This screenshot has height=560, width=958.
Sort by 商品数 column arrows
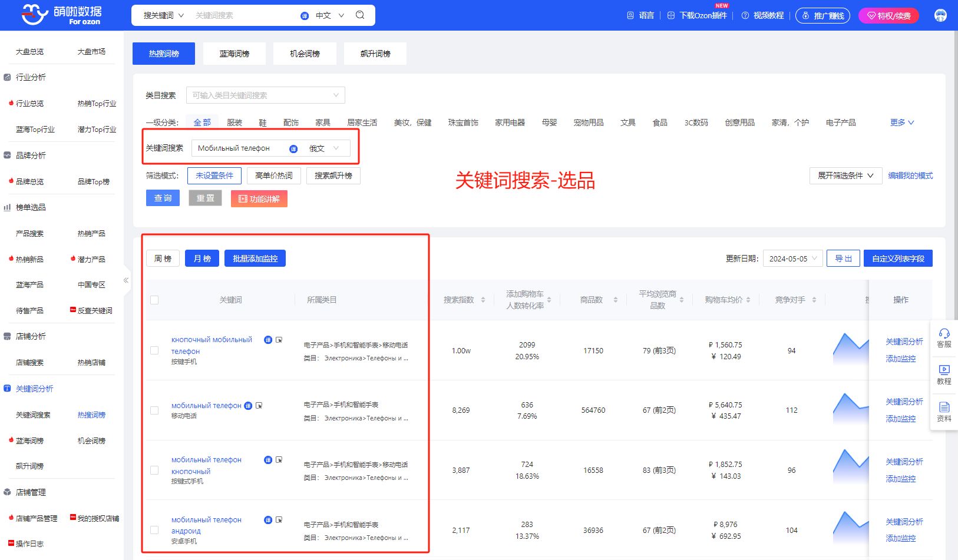[616, 300]
